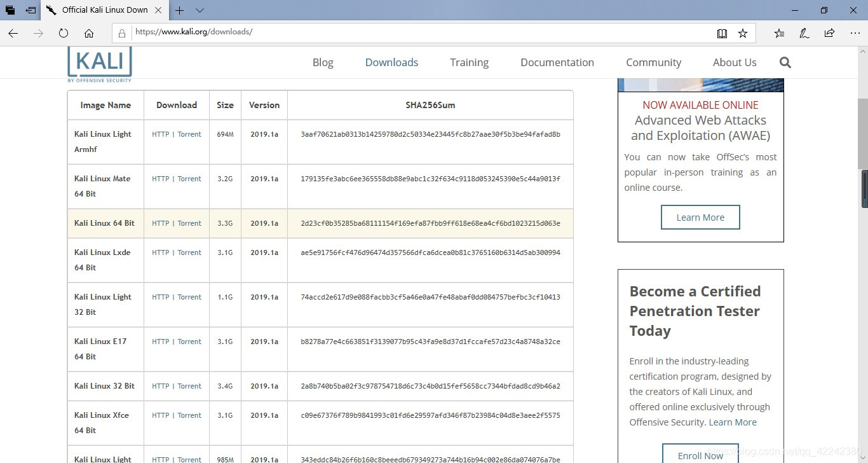Click the address bar URL
The width and height of the screenshot is (868, 463).
coord(194,32)
